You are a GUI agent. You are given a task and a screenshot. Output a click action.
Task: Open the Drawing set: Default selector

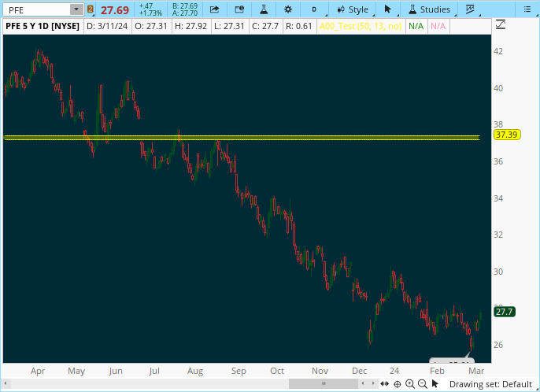(x=490, y=384)
